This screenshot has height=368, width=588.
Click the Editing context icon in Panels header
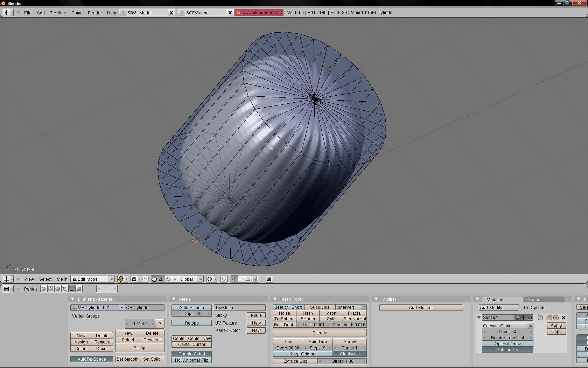tap(72, 289)
